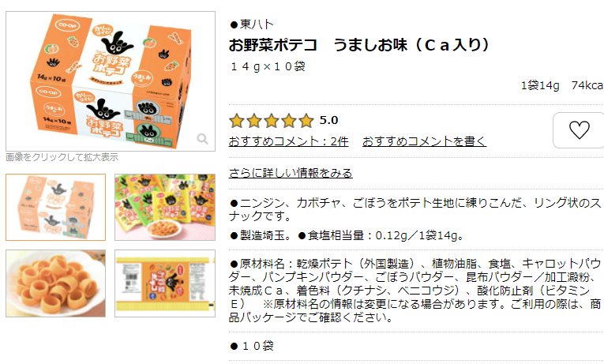Viewport: 604px width, 364px height.
Task: Select the package back label thumbnail
Action: [x=165, y=283]
